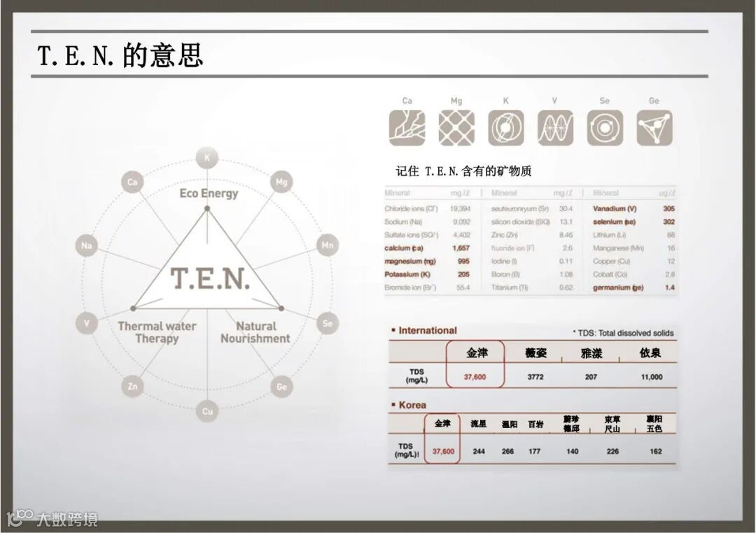Click value '177' in the Korea table
The image size is (756, 533).
(x=534, y=452)
